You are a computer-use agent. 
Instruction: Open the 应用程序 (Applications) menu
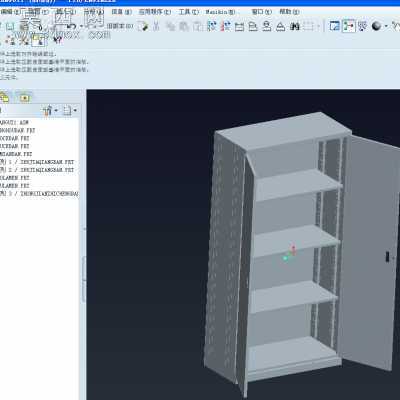coord(154,12)
